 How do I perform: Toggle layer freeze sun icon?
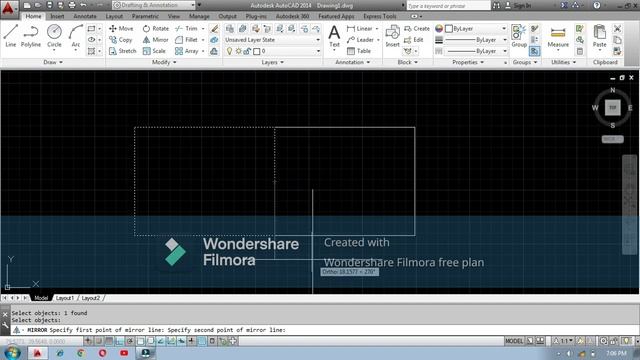click(239, 51)
